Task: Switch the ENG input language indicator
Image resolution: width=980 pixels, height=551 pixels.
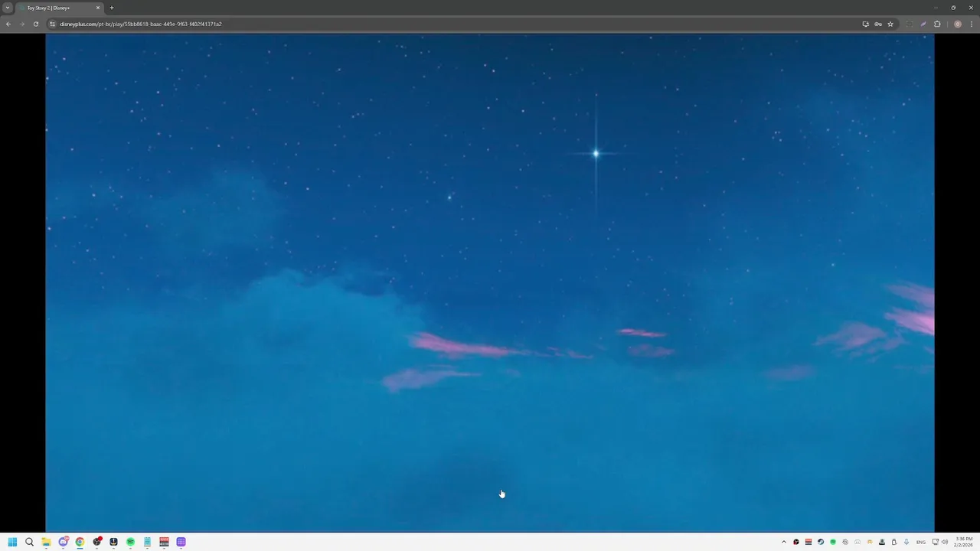Action: (x=921, y=542)
